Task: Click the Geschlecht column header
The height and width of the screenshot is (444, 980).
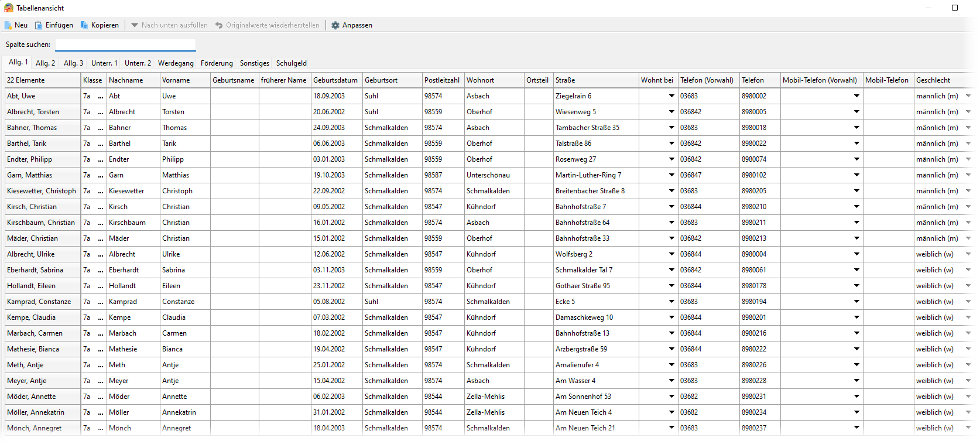Action: click(944, 80)
